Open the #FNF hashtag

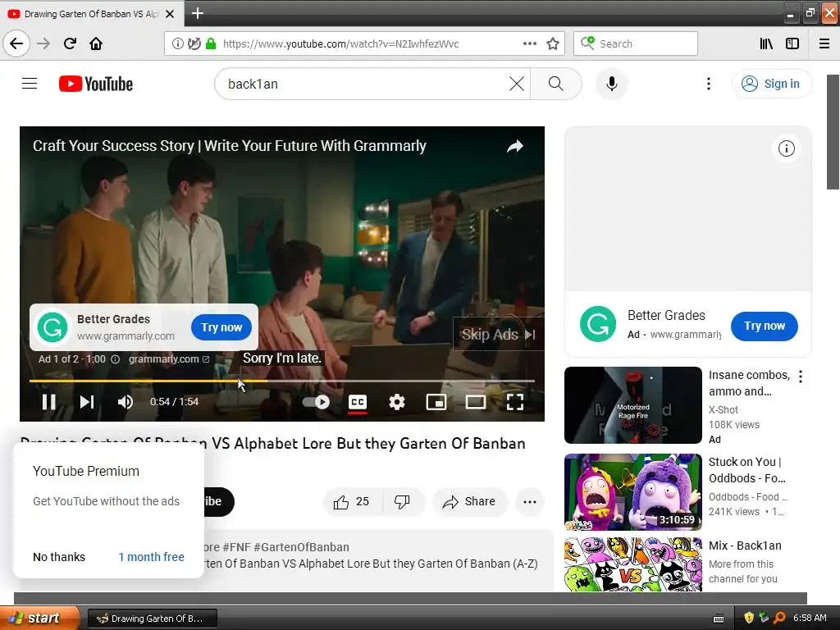pyautogui.click(x=236, y=547)
